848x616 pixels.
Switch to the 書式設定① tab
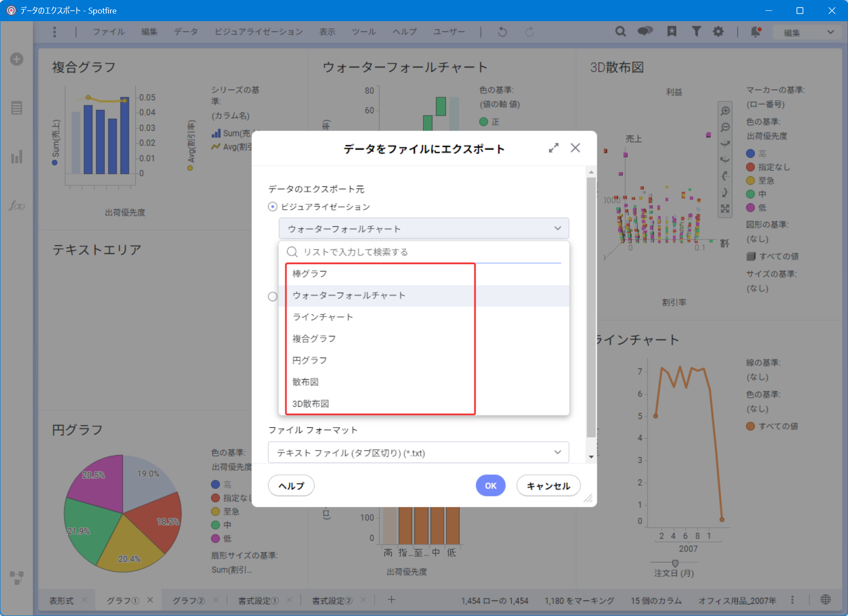click(x=259, y=600)
